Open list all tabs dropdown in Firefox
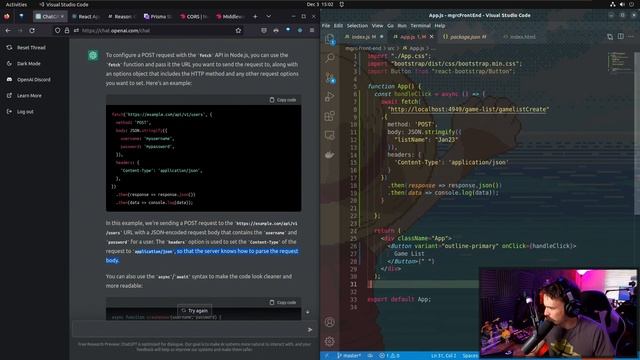Viewport: 640px width, 360px height. click(269, 16)
